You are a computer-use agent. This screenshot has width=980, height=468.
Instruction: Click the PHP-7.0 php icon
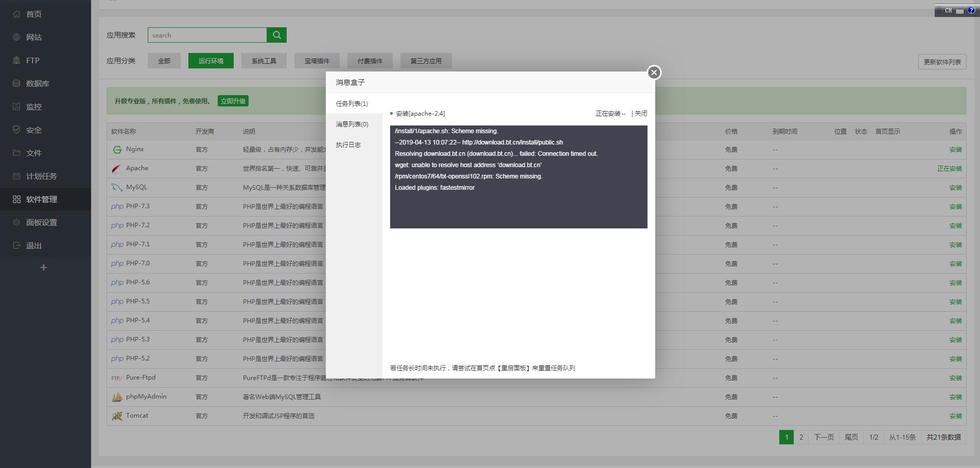tap(117, 264)
